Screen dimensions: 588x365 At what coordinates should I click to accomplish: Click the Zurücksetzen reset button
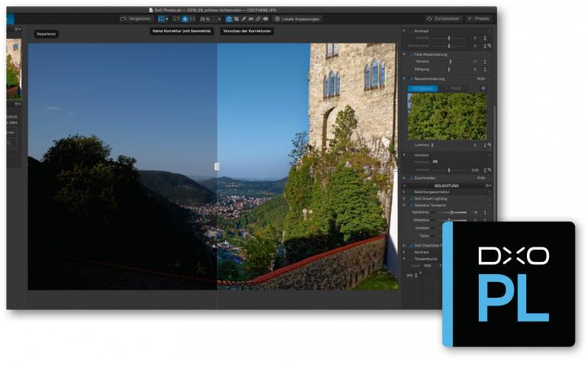pos(443,18)
